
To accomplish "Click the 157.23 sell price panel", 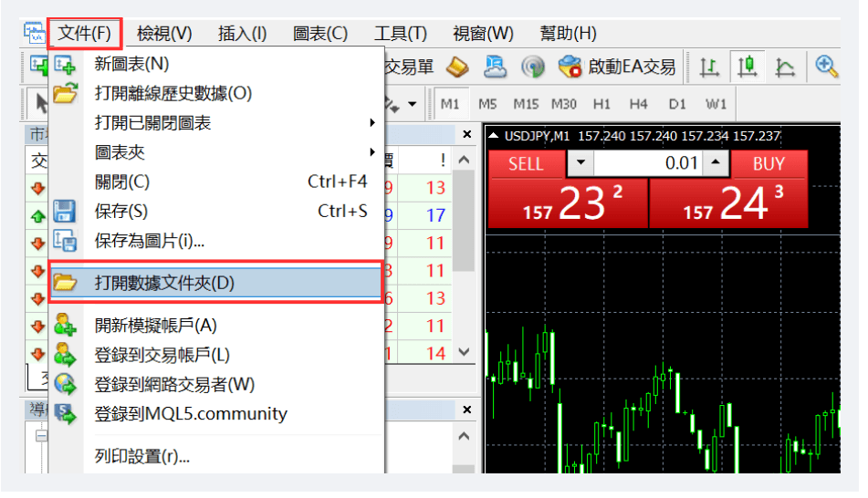I will coord(568,203).
